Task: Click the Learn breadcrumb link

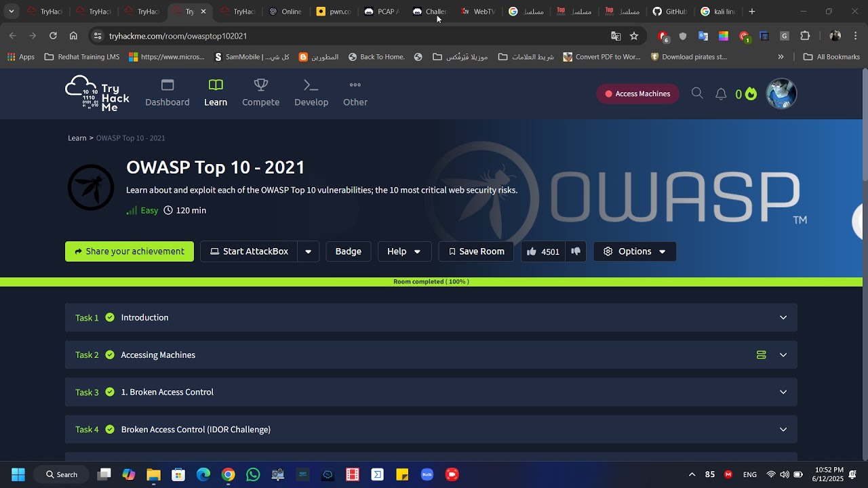Action: tap(77, 138)
